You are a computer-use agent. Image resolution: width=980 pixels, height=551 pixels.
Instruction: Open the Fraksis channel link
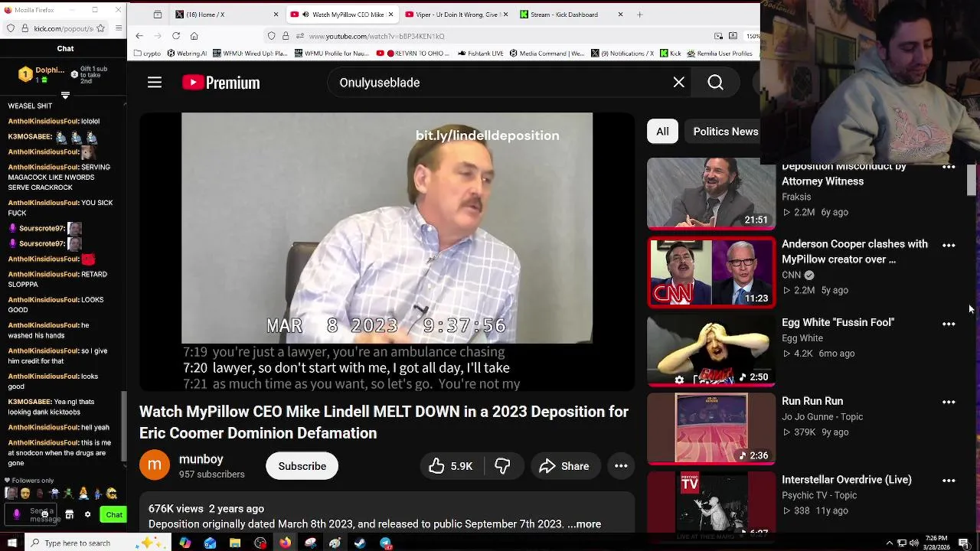point(796,197)
